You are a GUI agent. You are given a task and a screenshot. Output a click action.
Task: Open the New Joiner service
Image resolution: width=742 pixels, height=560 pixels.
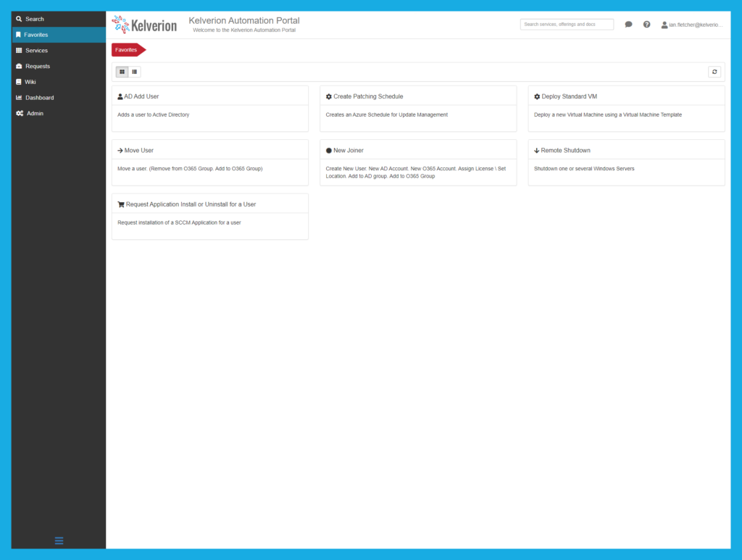coord(349,151)
